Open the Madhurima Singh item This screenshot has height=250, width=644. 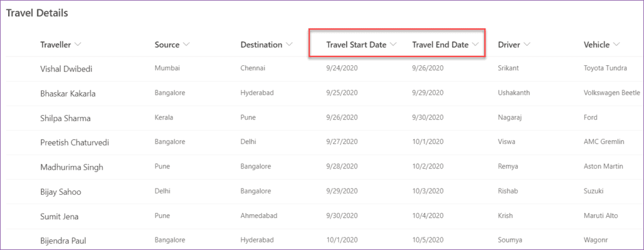pyautogui.click(x=72, y=167)
